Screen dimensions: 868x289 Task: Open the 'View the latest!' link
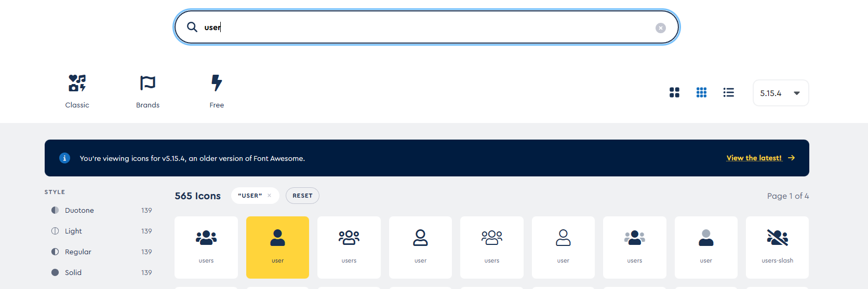pos(754,158)
